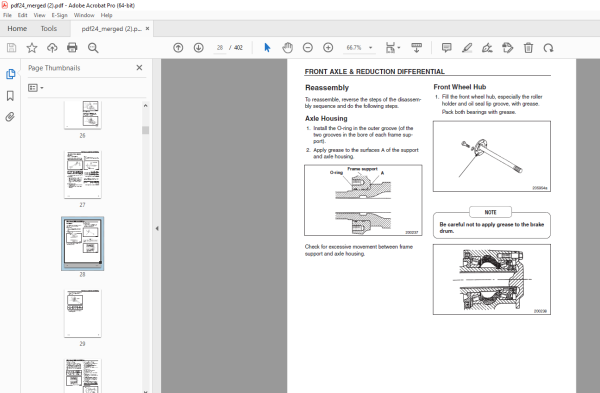Screen dimensions: 600x393
Task: Expand thumbnail options menu dropdown
Action: click(x=36, y=88)
